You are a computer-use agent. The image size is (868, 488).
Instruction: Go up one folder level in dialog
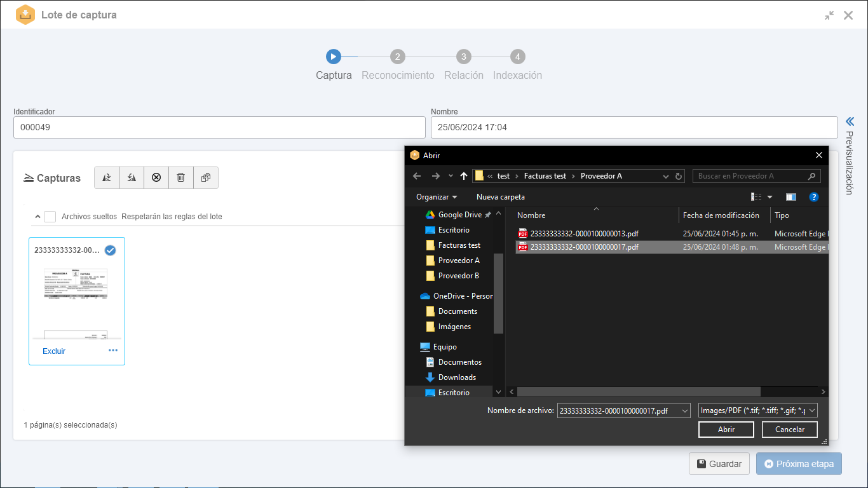[x=464, y=176]
